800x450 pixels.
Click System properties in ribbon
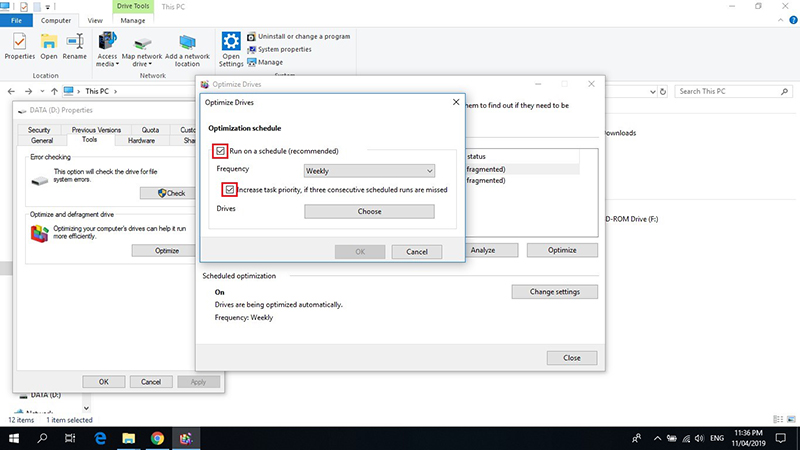279,49
